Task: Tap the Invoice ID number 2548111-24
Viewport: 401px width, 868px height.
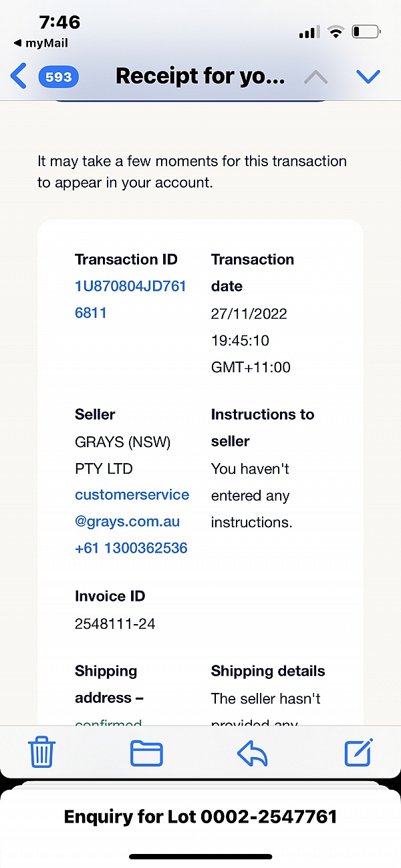Action: [115, 624]
